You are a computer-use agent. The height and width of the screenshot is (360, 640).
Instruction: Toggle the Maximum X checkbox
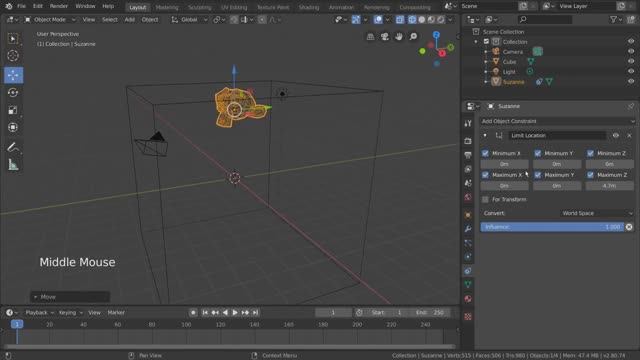tap(485, 175)
